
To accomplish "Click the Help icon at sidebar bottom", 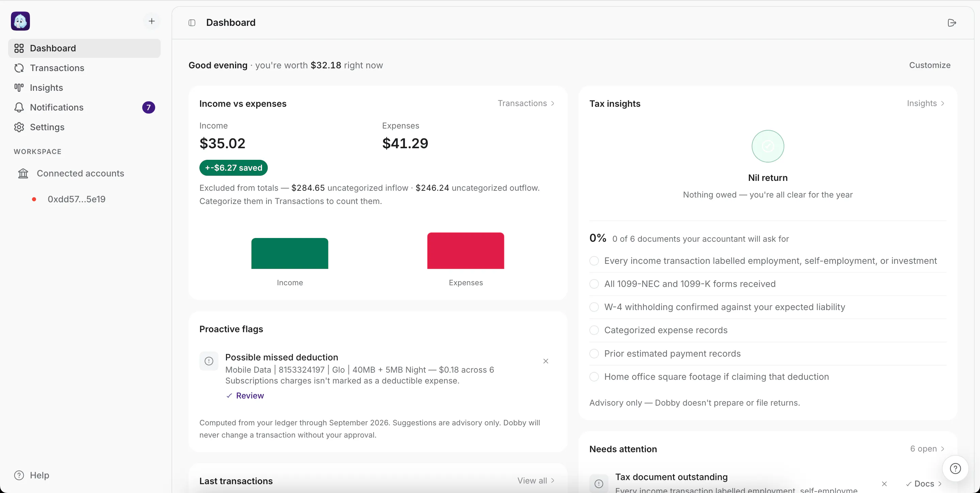I will (19, 475).
